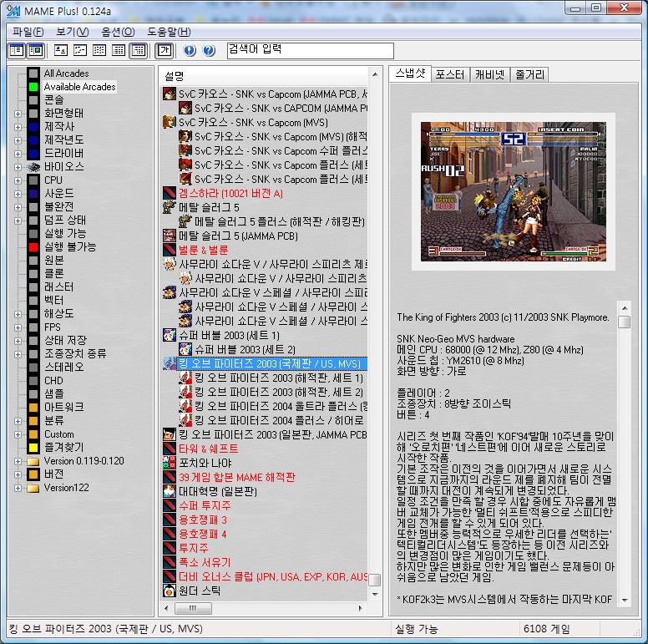
Task: Click the 설명 column header
Action: pyautogui.click(x=264, y=76)
